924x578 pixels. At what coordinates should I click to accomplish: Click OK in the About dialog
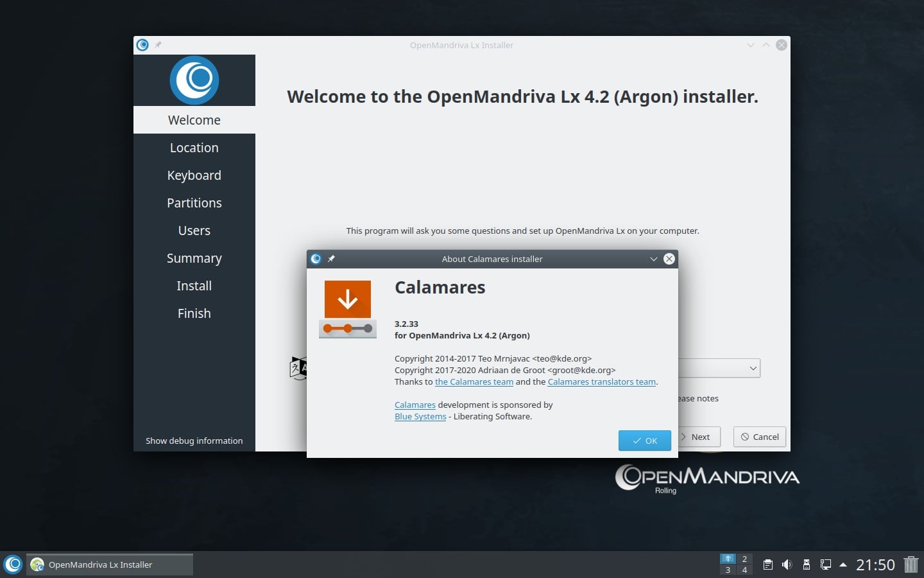[x=645, y=441]
